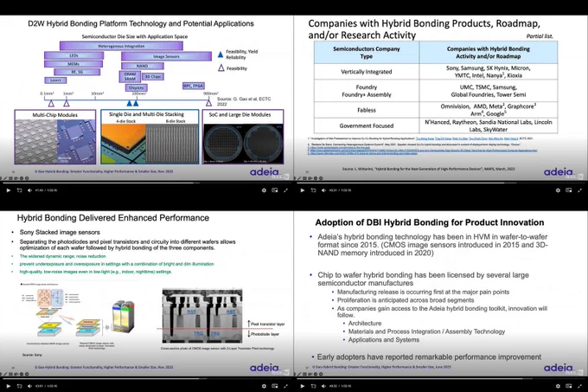Enable picture-in-picture for the D2W Hybrid Bonding Platform video
The height and width of the screenshot is (392, 588).
(275, 190)
